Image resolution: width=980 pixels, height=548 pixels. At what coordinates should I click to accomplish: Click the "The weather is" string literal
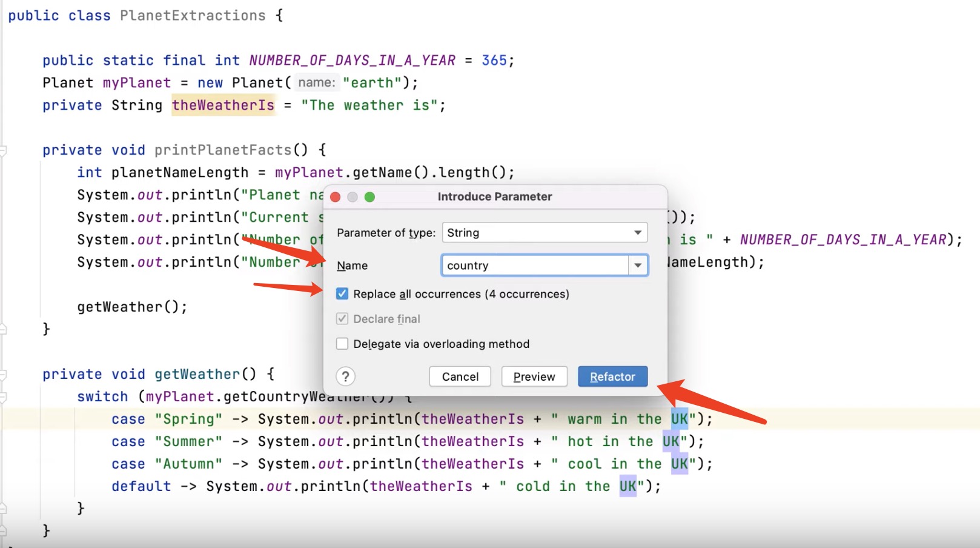(369, 105)
